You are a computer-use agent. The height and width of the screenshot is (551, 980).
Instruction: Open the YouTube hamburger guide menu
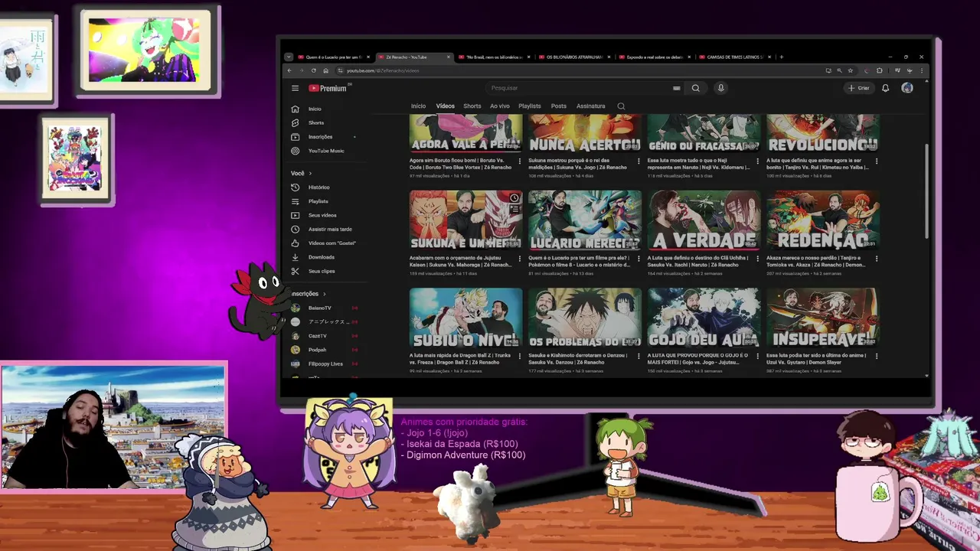(295, 88)
